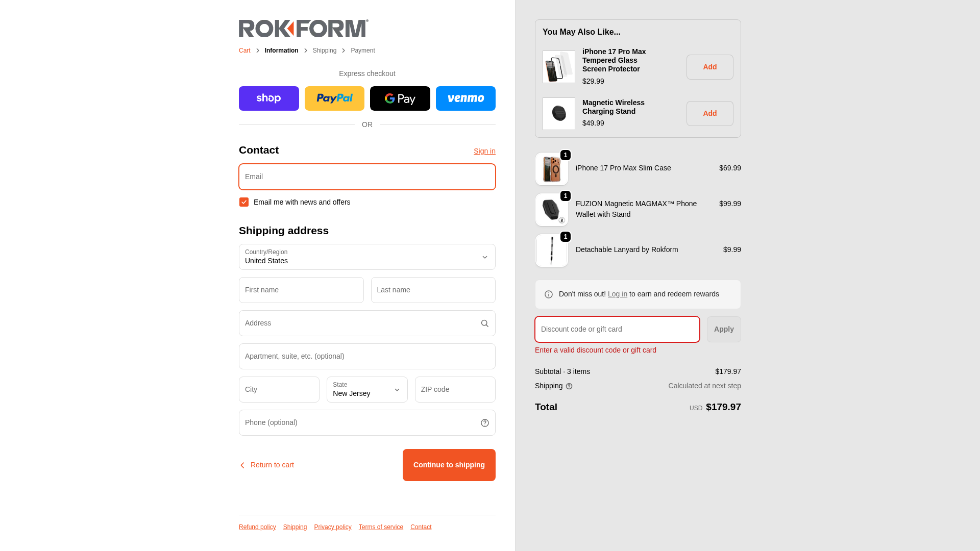Viewport: 980px width, 551px height.
Task: Open the Sign in link
Action: tap(484, 151)
